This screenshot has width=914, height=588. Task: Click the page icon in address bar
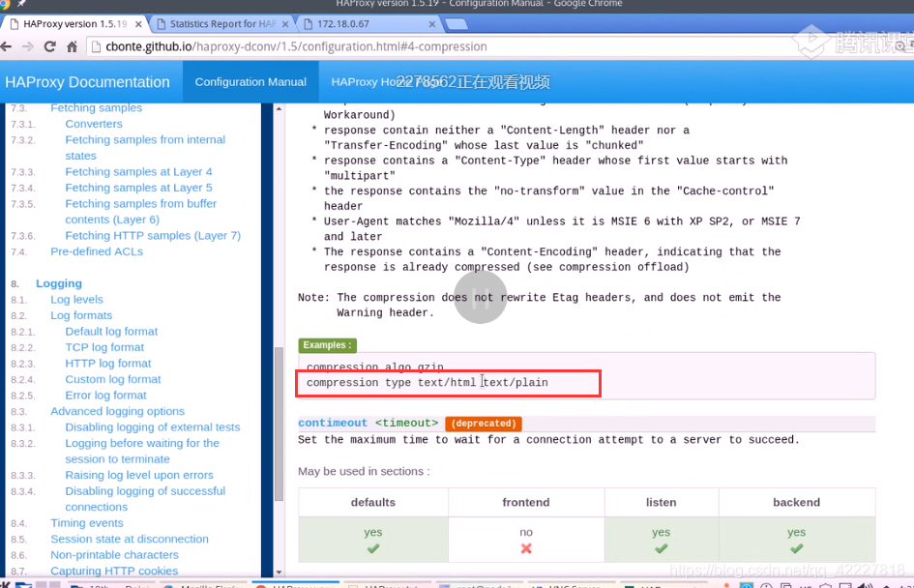point(96,46)
